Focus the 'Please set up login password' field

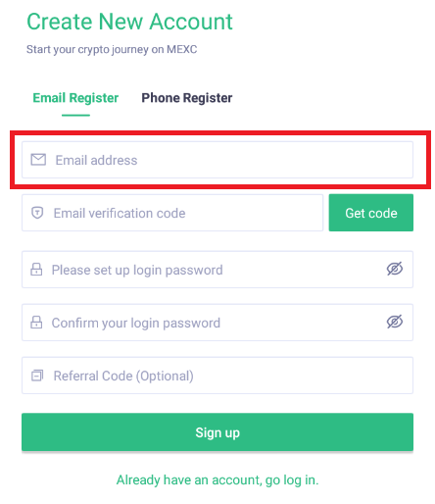(217, 270)
